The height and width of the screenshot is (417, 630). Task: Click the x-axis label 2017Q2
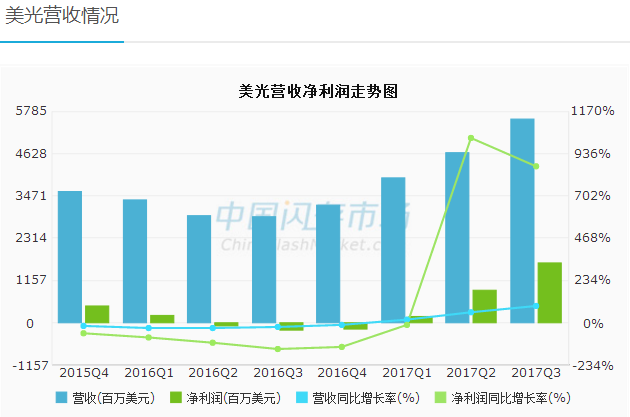pos(471,373)
